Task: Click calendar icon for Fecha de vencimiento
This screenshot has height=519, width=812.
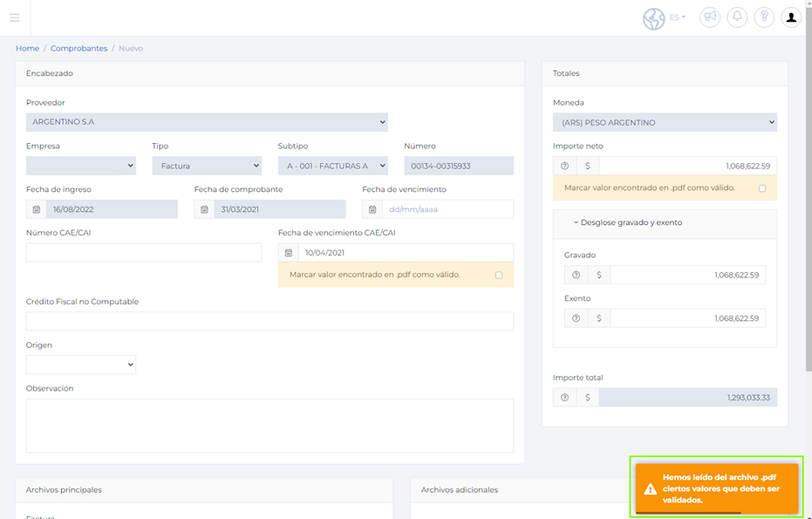Action: coord(372,209)
